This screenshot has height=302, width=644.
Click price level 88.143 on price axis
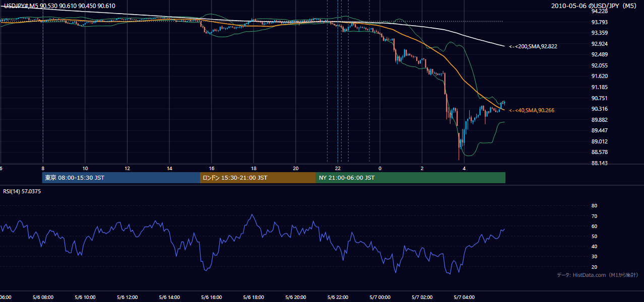point(599,164)
